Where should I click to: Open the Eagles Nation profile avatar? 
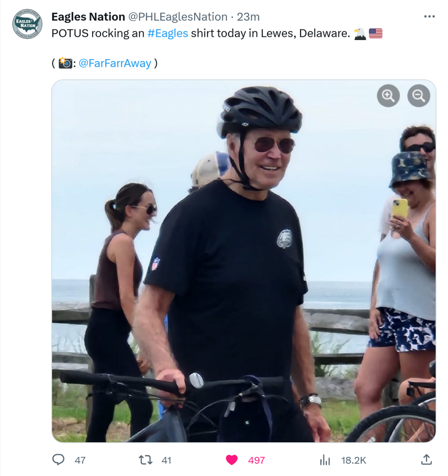pyautogui.click(x=27, y=24)
